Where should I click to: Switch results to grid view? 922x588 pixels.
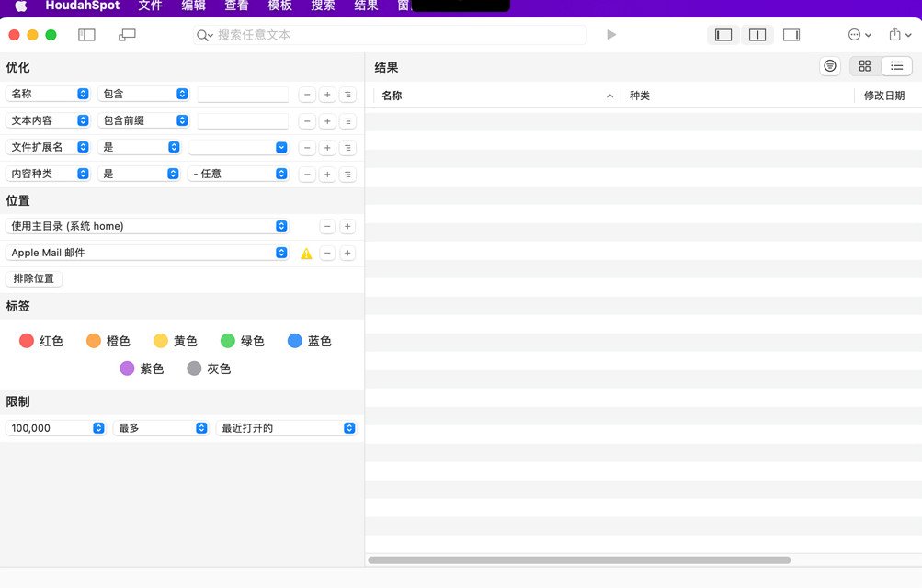865,66
